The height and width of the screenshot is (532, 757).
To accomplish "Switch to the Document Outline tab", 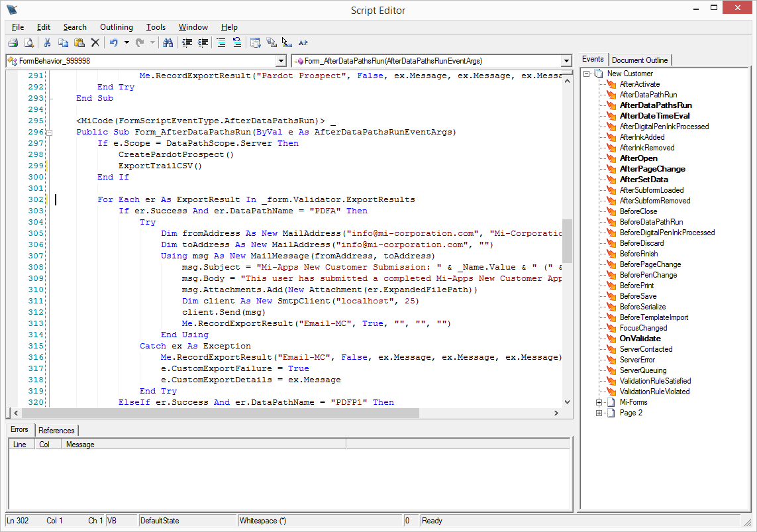I will point(640,60).
